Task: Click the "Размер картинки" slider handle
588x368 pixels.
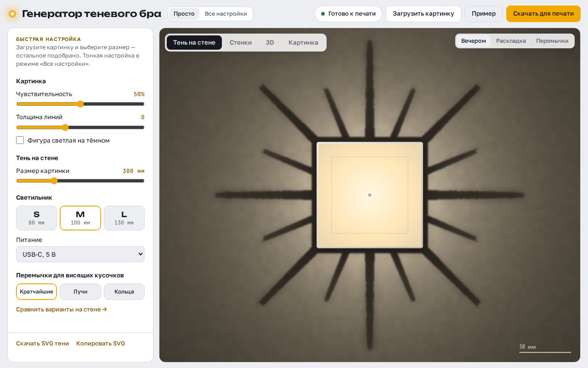Action: pos(54,181)
